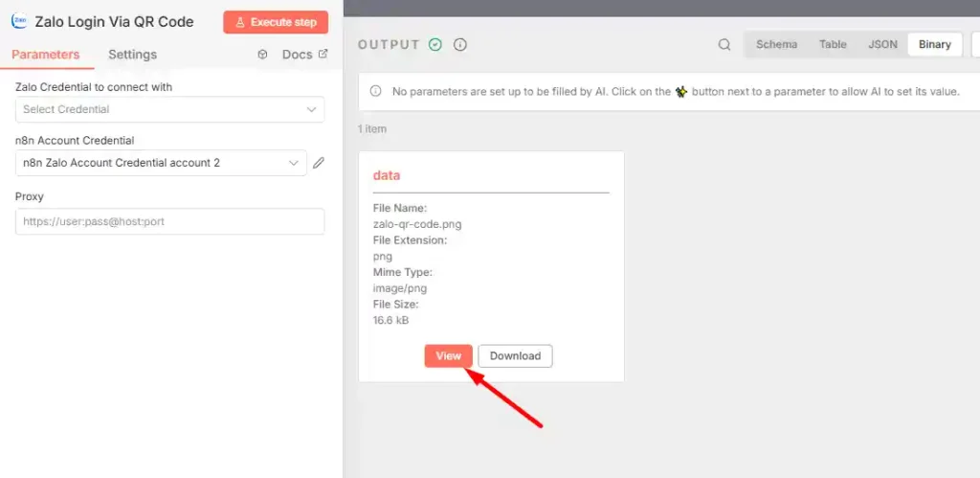Click the Zalo node logo icon
This screenshot has width=980, height=478.
click(19, 21)
